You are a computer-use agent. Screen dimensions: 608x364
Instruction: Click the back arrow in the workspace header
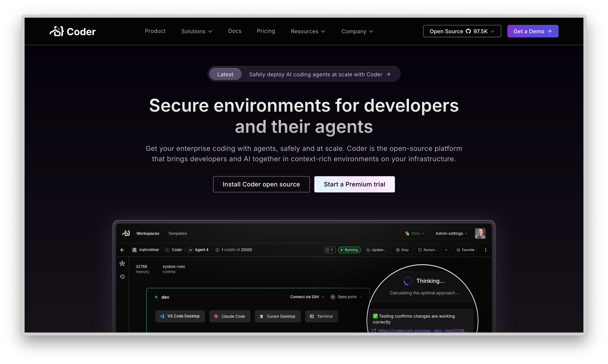(122, 250)
